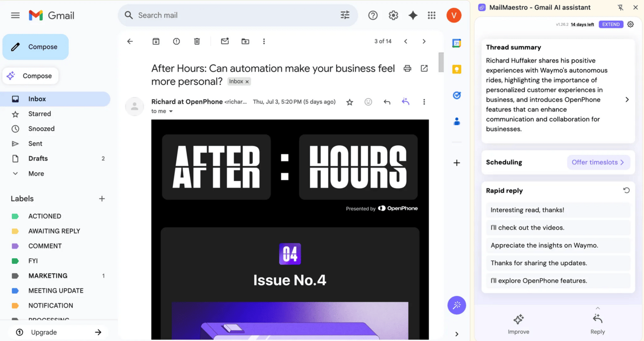Select reply 'Appreciate the insights on Waymo.'

coord(558,245)
